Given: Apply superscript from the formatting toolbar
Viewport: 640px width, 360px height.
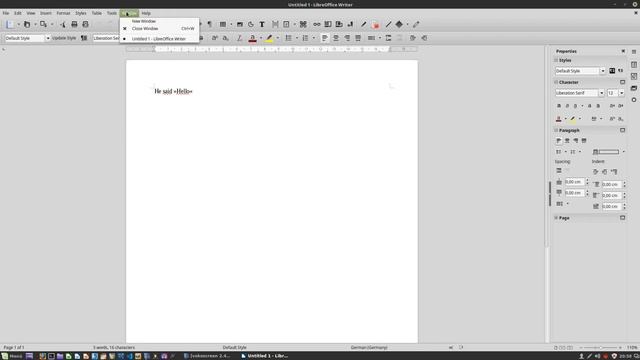Looking at the screenshot, I should click(x=215, y=38).
